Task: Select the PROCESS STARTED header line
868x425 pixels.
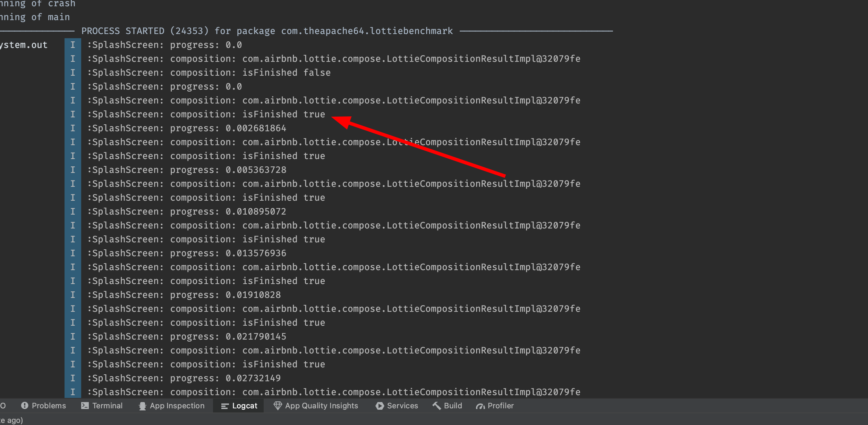Action: (x=267, y=31)
